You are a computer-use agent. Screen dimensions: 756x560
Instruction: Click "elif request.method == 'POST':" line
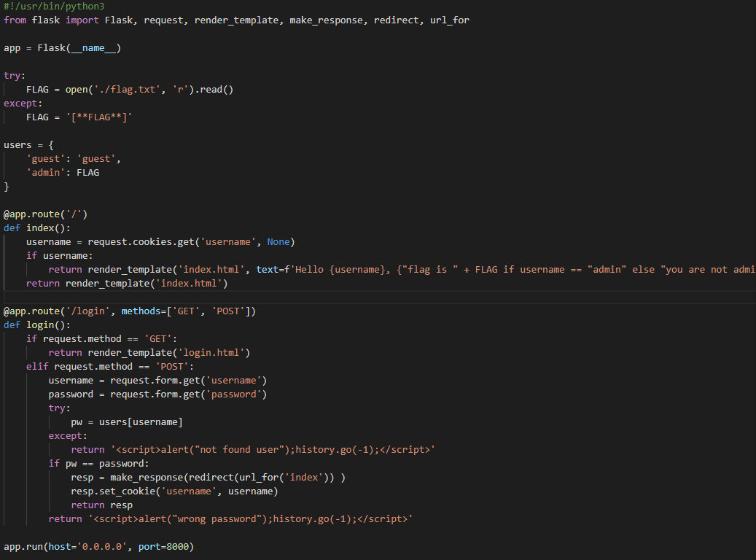110,367
